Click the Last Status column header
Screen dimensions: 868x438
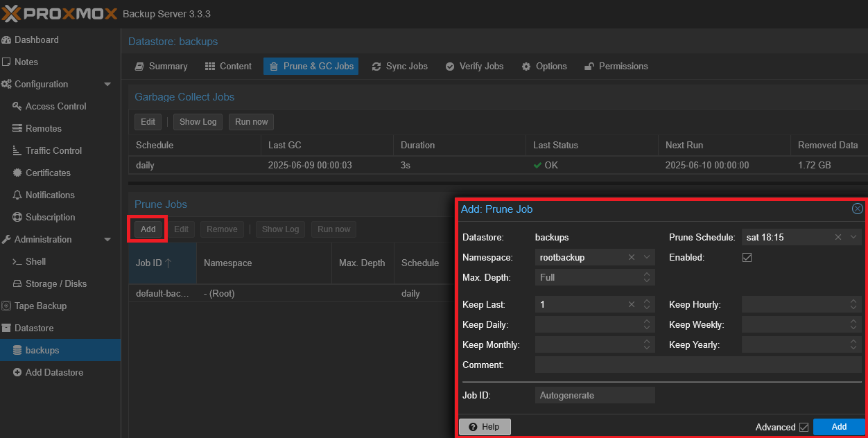coord(591,146)
